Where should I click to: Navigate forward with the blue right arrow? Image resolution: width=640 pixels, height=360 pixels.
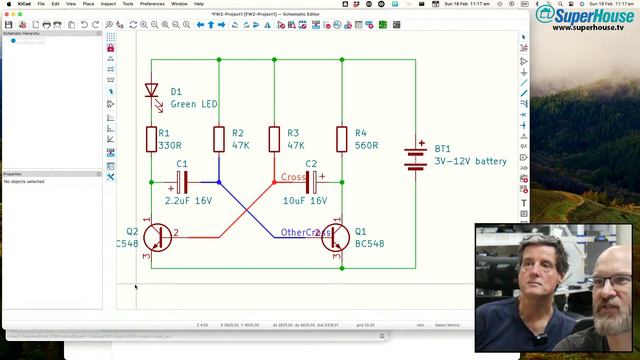[222, 25]
